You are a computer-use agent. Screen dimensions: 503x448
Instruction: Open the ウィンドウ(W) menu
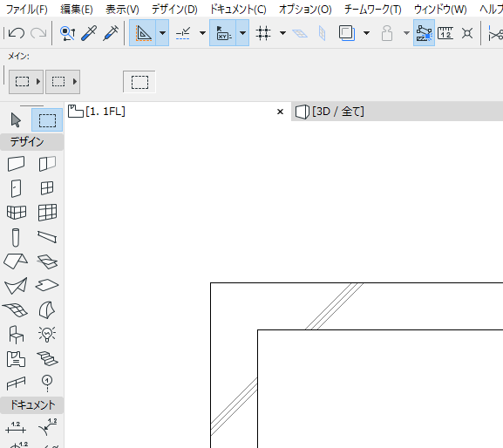pos(440,10)
